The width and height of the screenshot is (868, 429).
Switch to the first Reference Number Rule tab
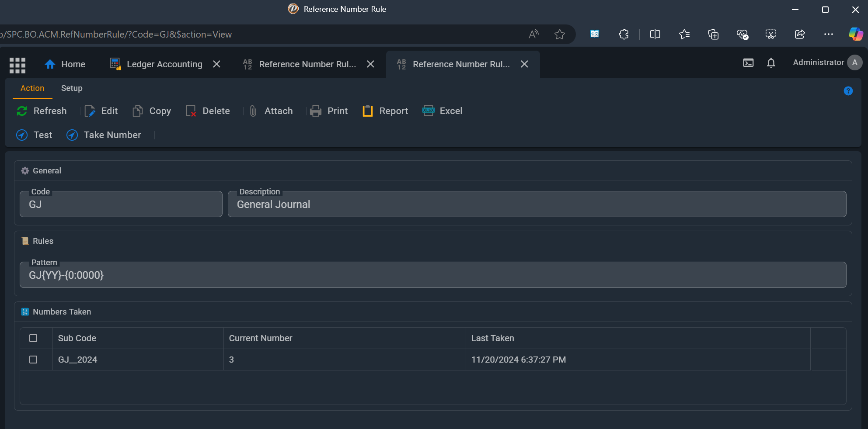300,64
